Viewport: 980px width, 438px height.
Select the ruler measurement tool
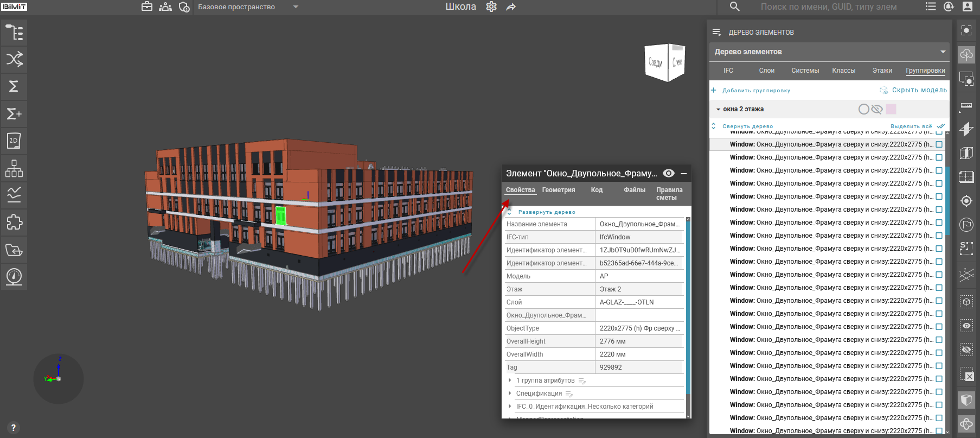(x=966, y=105)
